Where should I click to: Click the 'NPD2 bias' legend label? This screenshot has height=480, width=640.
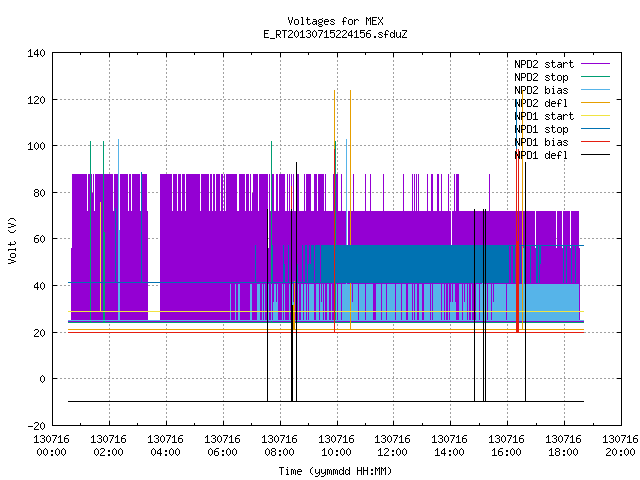tap(541, 90)
